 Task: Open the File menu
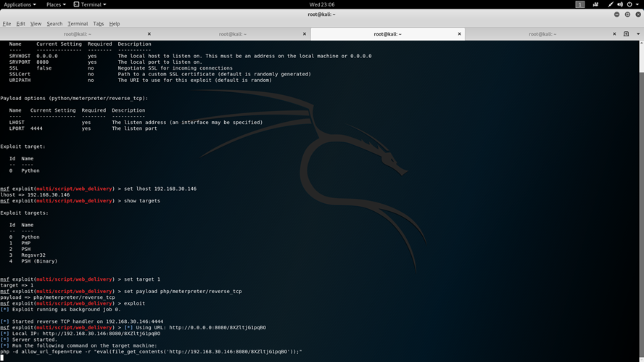(x=7, y=24)
